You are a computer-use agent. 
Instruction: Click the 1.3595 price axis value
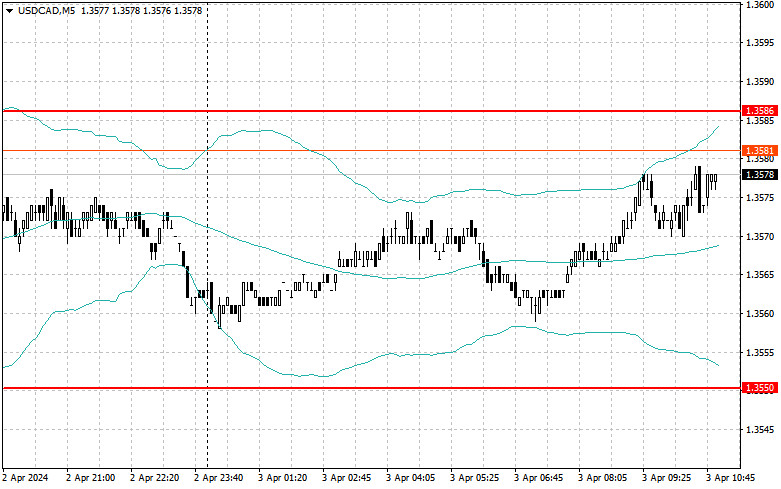click(760, 43)
